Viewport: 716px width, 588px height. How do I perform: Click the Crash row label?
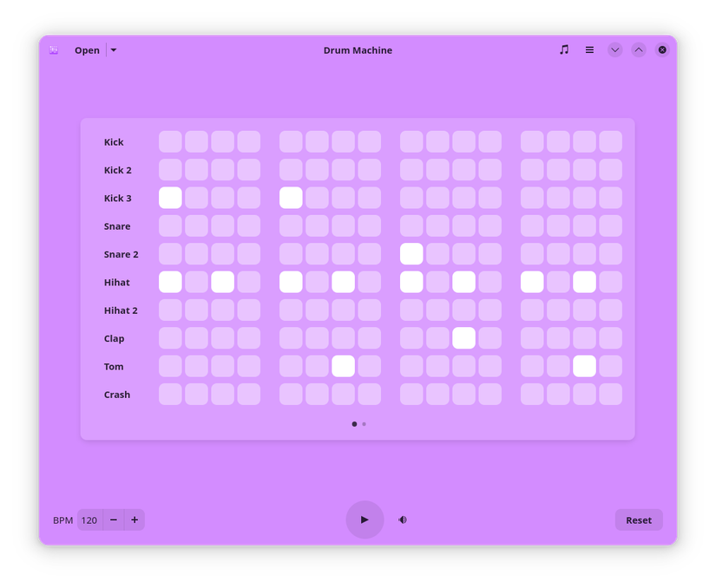coord(117,395)
